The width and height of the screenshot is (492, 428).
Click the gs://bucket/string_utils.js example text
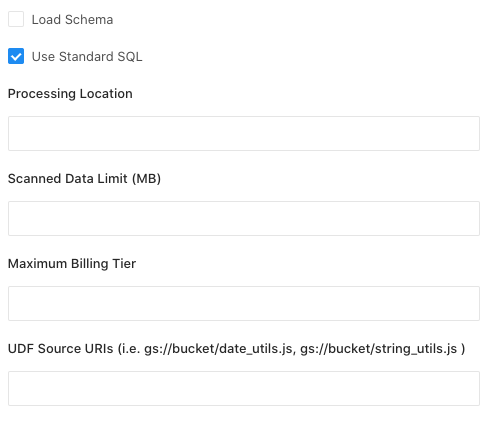pos(378,349)
